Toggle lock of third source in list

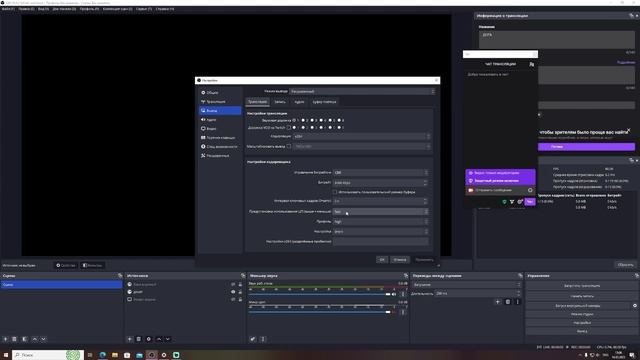click(x=240, y=300)
